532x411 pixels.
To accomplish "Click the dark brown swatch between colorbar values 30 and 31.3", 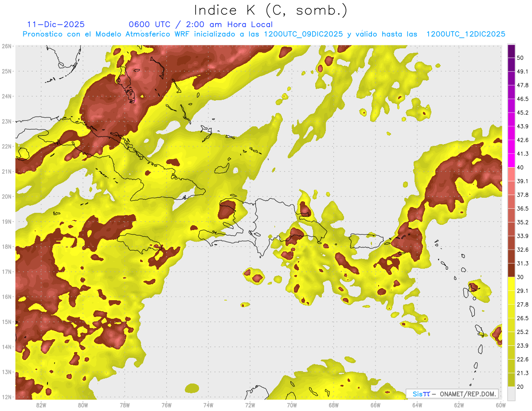I will (511, 270).
